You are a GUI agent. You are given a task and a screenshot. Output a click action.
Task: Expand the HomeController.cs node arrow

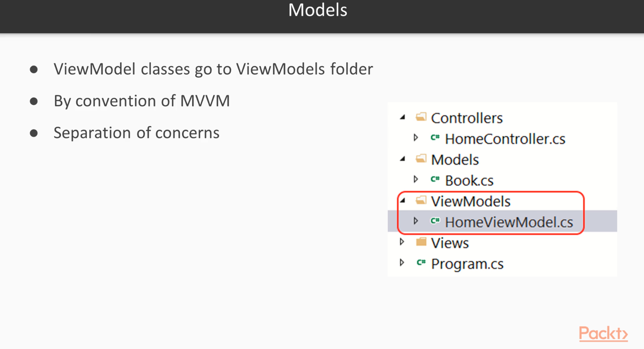[416, 139]
